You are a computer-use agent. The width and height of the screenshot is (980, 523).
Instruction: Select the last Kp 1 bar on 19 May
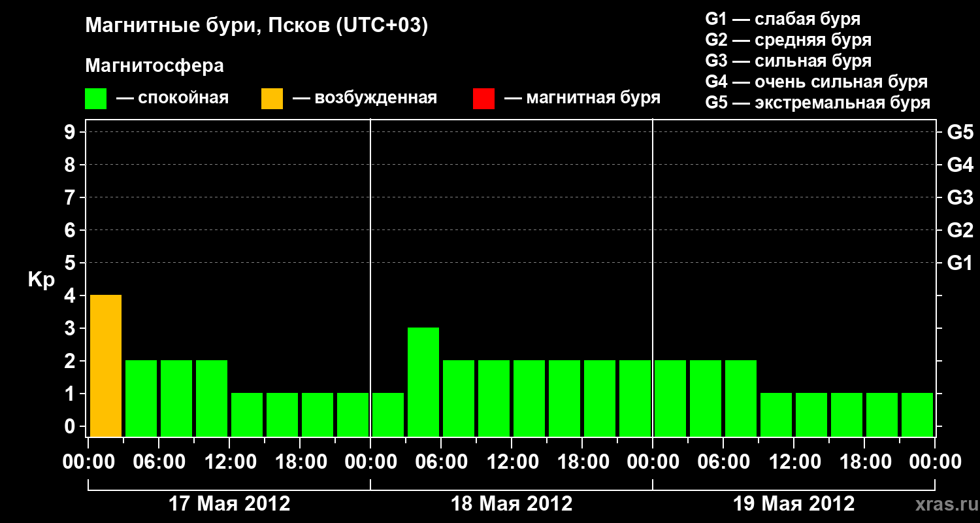pyautogui.click(x=917, y=414)
